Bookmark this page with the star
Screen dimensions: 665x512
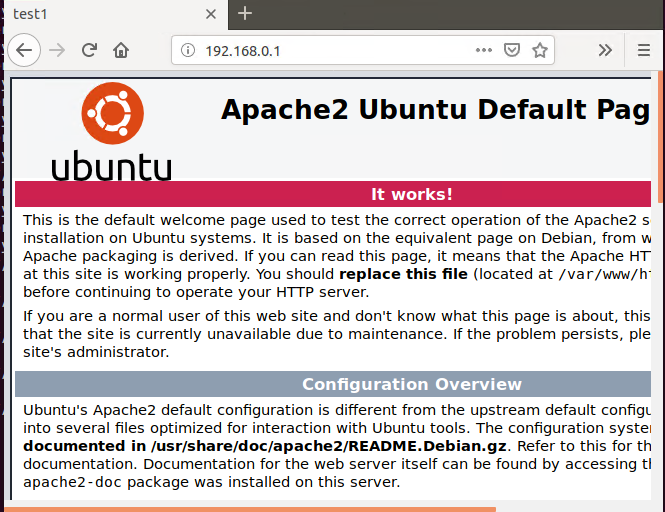click(539, 50)
